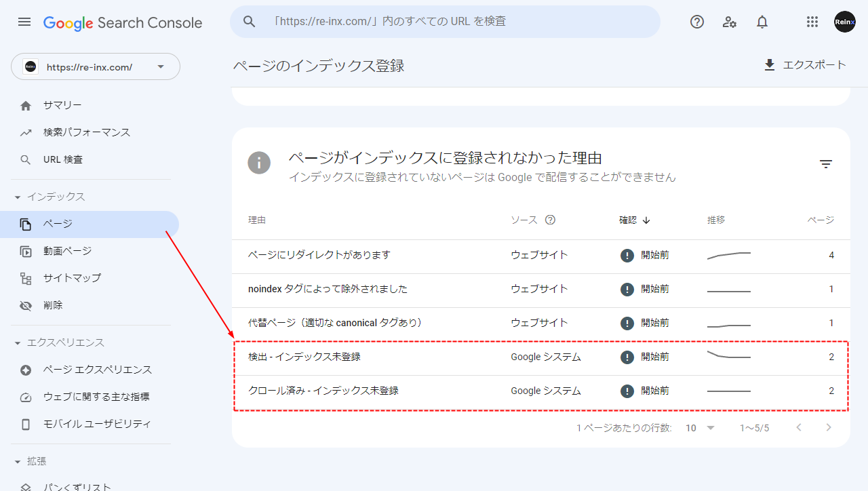Click the URL inspection search field
This screenshot has width=868, height=491.
tap(445, 22)
